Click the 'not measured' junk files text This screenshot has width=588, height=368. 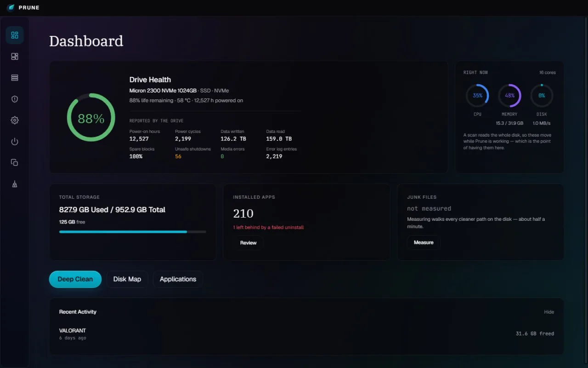[x=429, y=208]
